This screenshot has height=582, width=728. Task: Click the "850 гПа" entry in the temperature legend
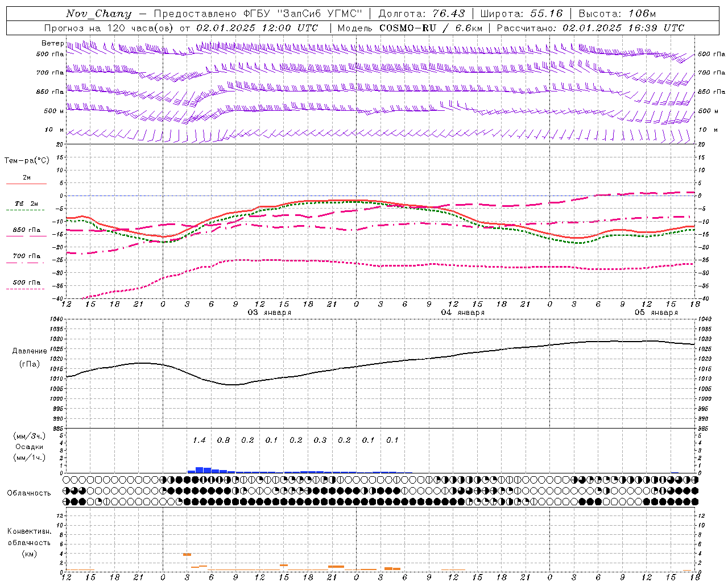(27, 230)
